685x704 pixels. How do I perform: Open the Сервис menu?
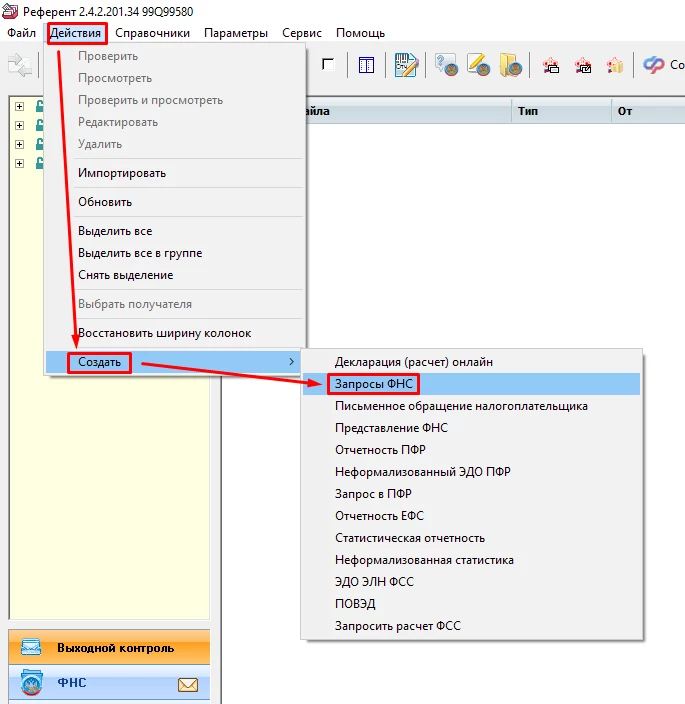(301, 33)
